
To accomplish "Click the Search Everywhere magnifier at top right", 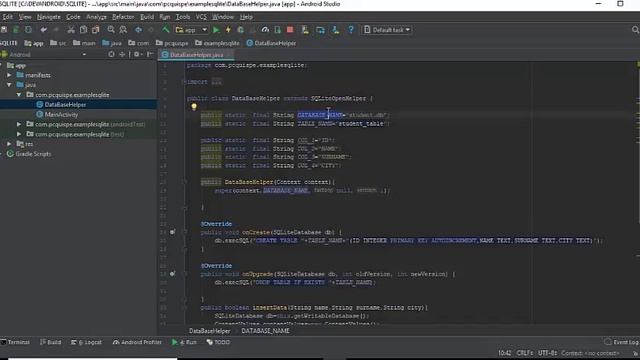I will click(x=635, y=30).
